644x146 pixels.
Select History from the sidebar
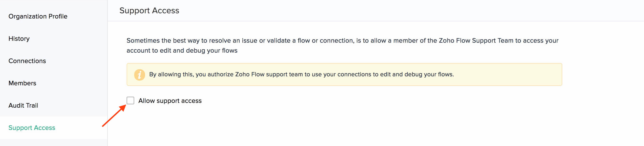click(x=19, y=38)
